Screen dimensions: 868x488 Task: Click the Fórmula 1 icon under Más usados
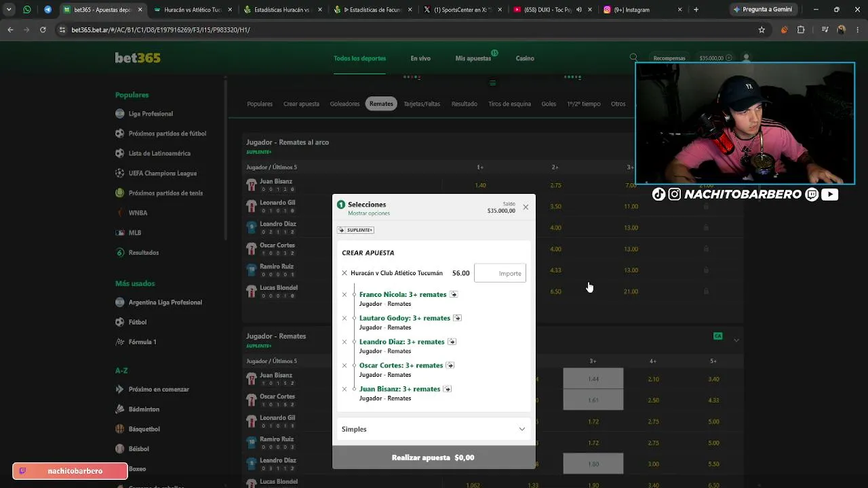120,342
